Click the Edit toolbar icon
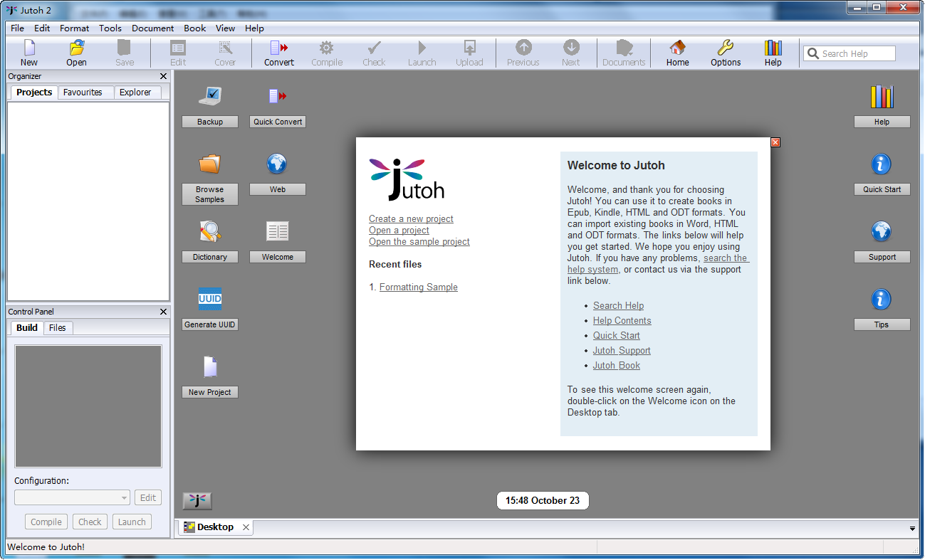 (x=178, y=48)
